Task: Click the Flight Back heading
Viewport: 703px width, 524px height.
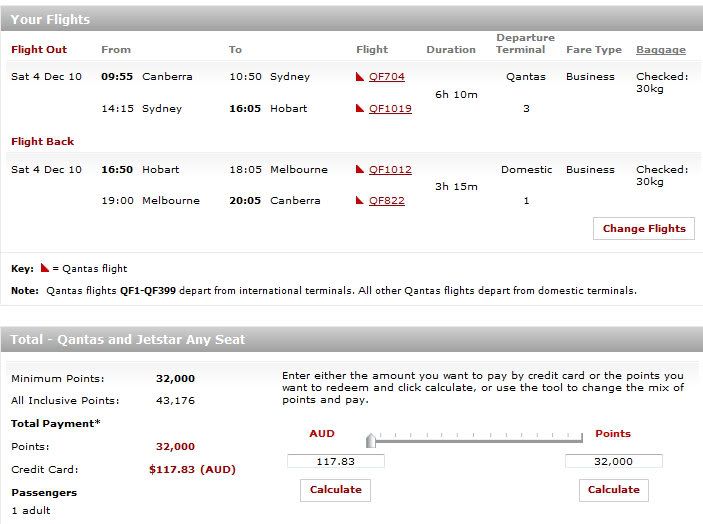Action: tap(43, 142)
